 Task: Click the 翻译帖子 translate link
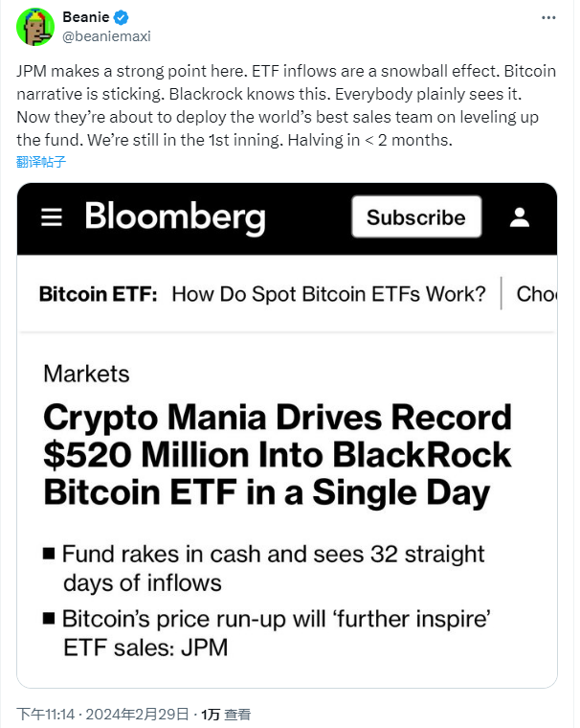coord(41,162)
